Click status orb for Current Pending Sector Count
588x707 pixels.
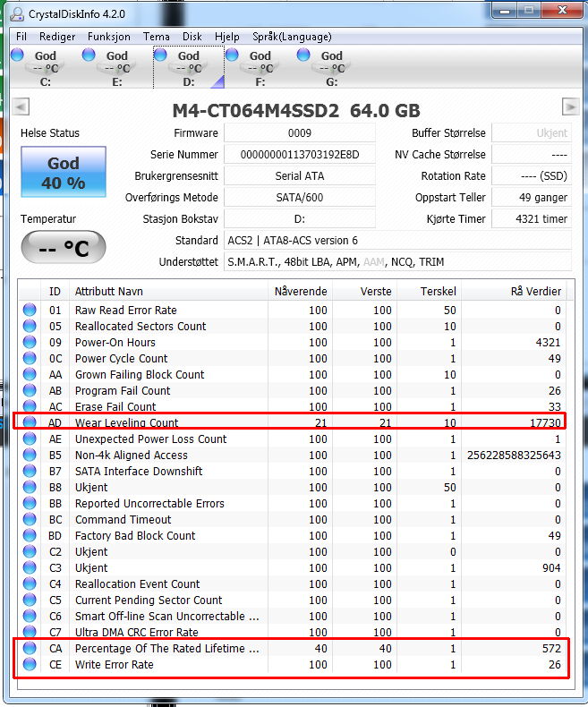(30, 601)
